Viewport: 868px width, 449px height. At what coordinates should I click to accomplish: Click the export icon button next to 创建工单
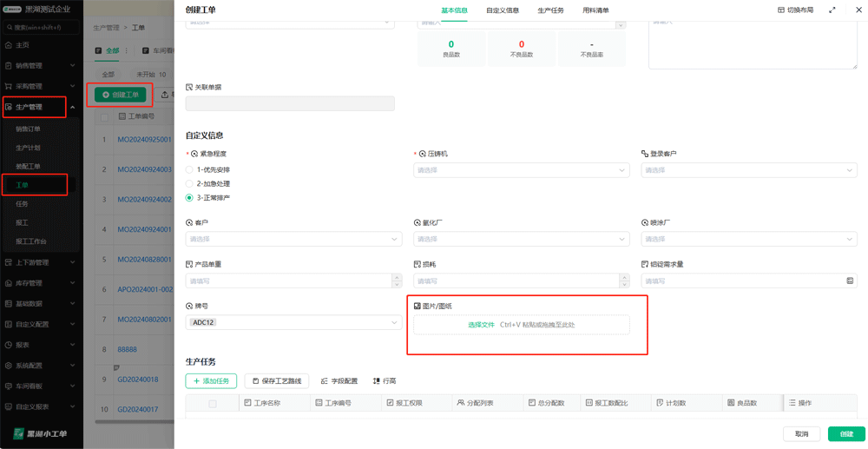click(x=165, y=96)
